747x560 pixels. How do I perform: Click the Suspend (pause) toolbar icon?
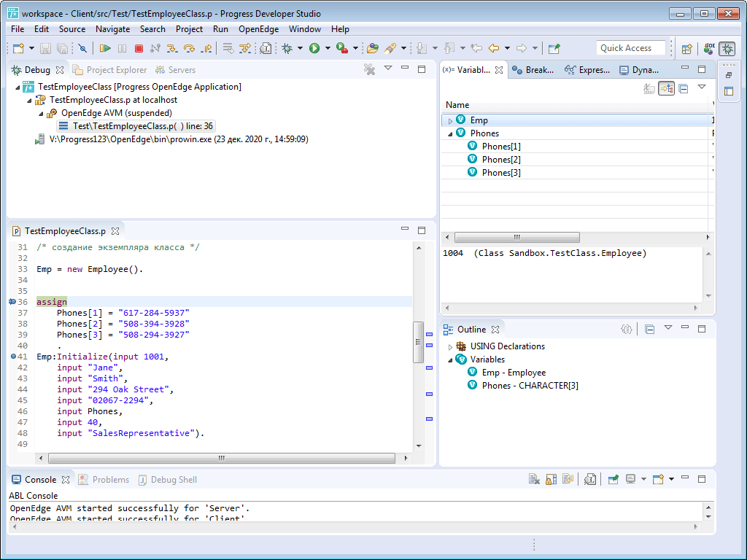[122, 48]
